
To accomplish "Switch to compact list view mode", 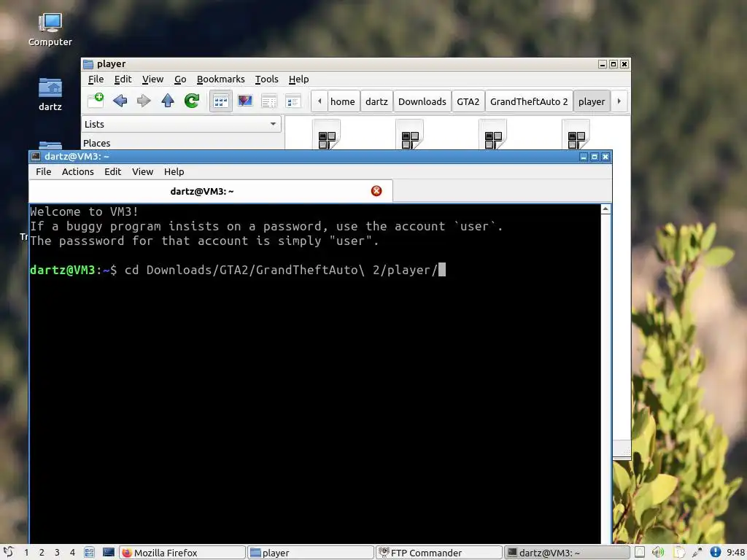I will pos(269,101).
